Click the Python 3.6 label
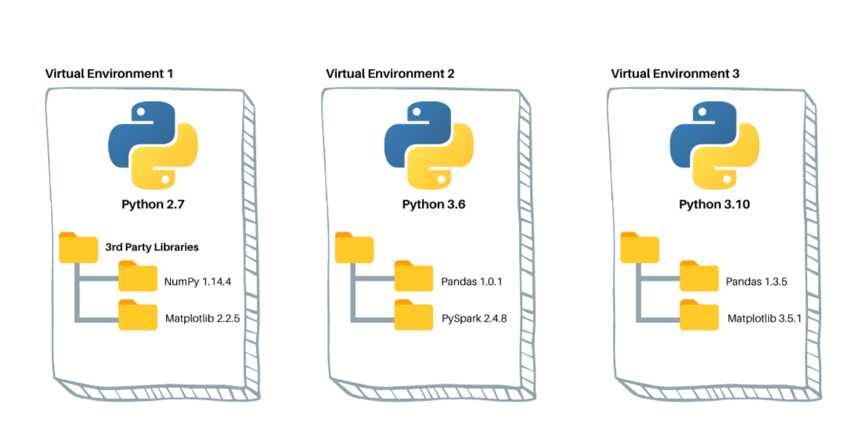This screenshot has width=868, height=446. click(434, 205)
